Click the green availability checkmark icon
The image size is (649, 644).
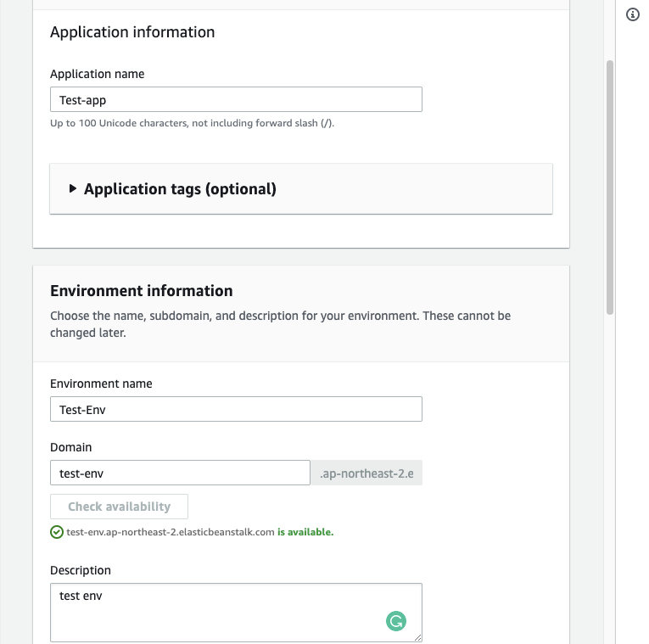pyautogui.click(x=57, y=532)
